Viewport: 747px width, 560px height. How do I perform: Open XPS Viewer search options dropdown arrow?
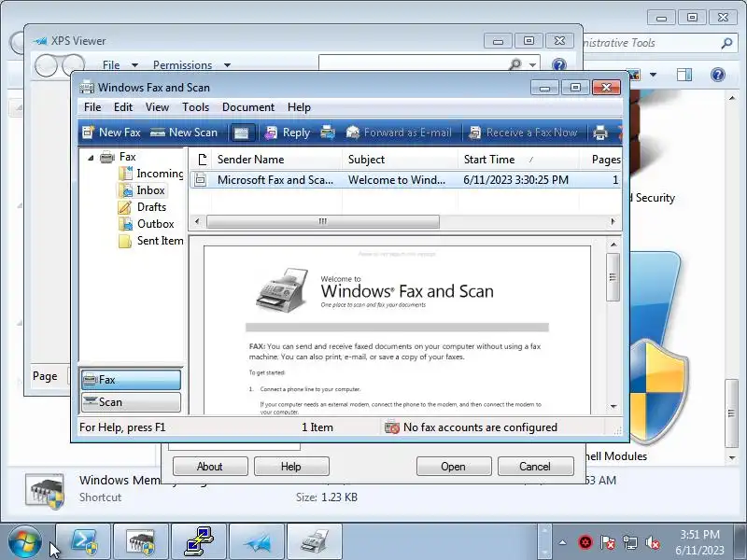(x=532, y=64)
